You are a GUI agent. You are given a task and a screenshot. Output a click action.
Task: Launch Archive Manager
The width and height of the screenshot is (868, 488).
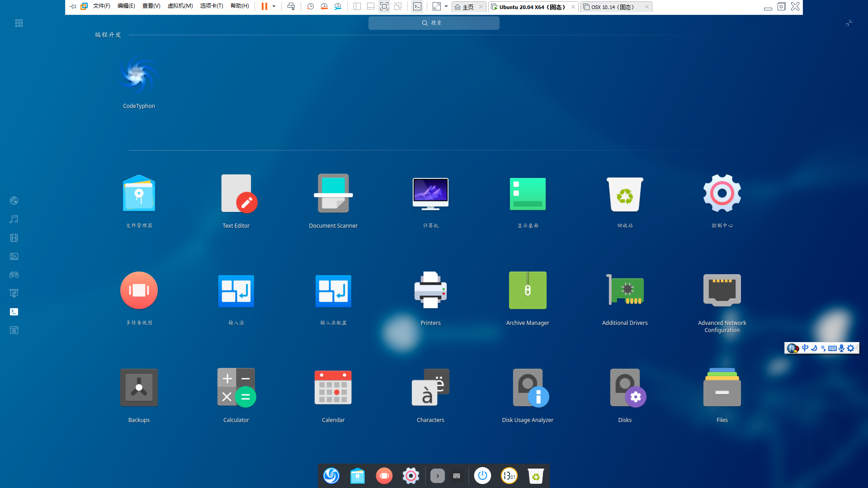click(x=528, y=291)
